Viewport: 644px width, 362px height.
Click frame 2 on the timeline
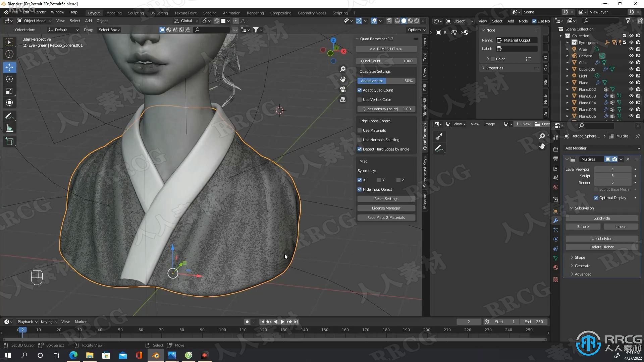(x=22, y=330)
